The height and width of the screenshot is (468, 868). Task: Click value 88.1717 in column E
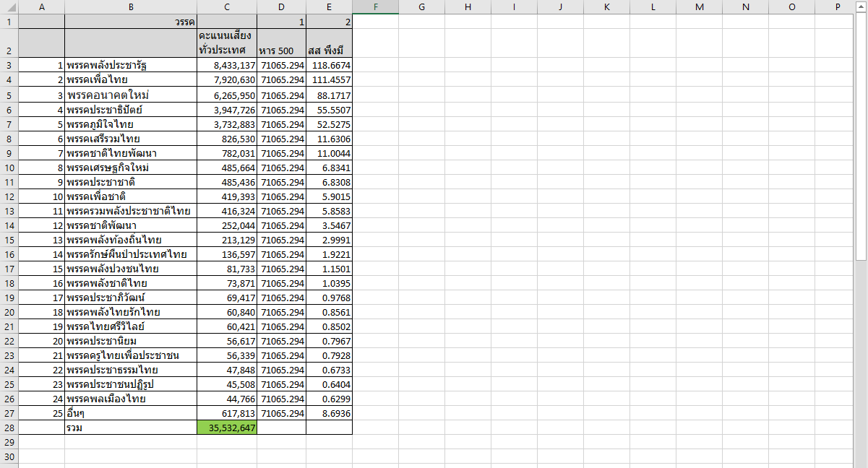[329, 95]
